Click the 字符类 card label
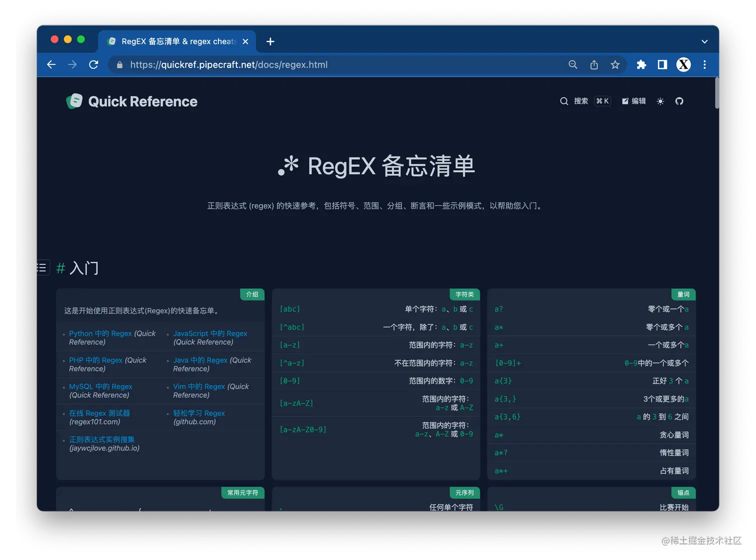756x560 pixels. coord(464,294)
